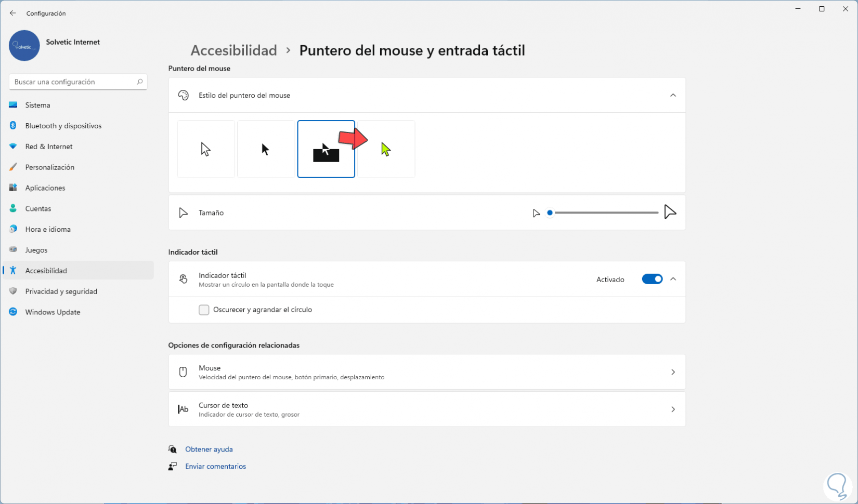858x504 pixels.
Task: Click the pointer Tamaño slider track
Action: click(606, 213)
